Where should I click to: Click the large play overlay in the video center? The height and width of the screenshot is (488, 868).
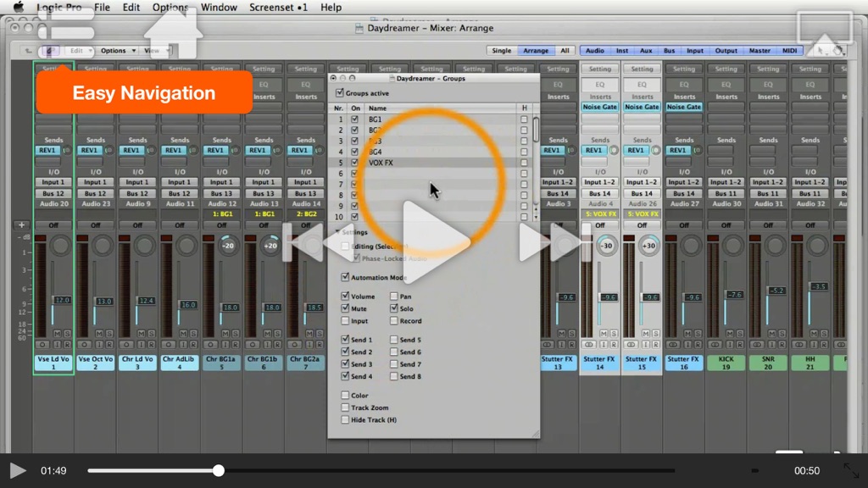435,241
